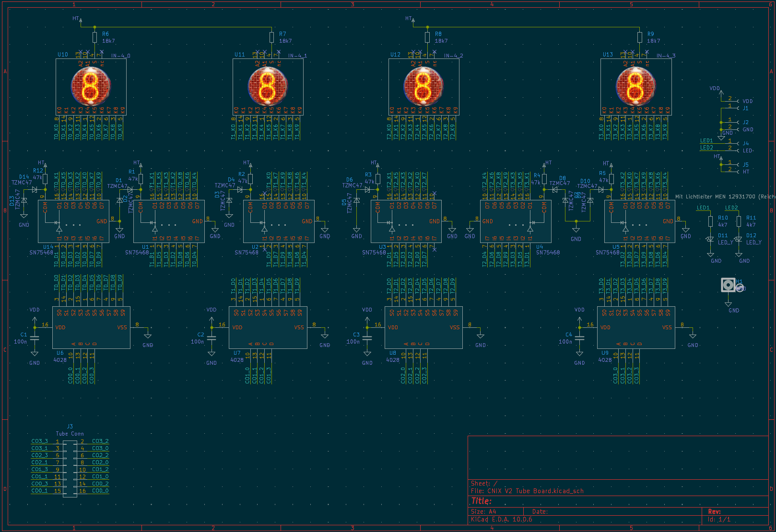Click the J4 LED connector reference
Screen dimensions: 776x532
(x=746, y=143)
